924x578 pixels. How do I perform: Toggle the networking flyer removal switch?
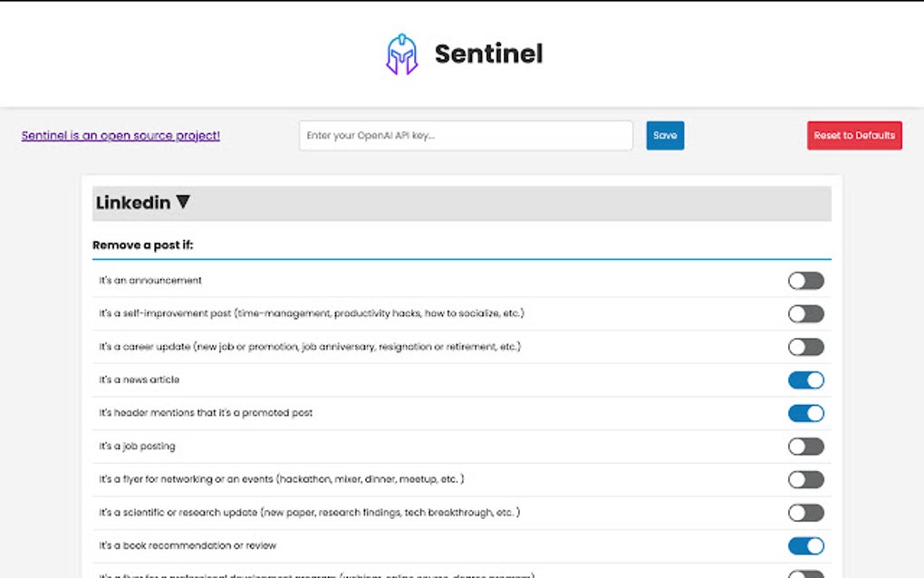coord(805,479)
